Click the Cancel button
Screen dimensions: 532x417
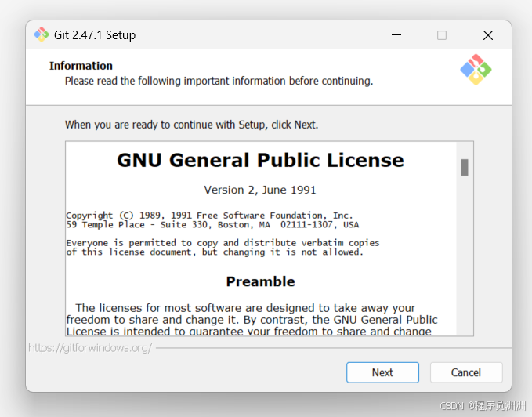[x=466, y=372]
